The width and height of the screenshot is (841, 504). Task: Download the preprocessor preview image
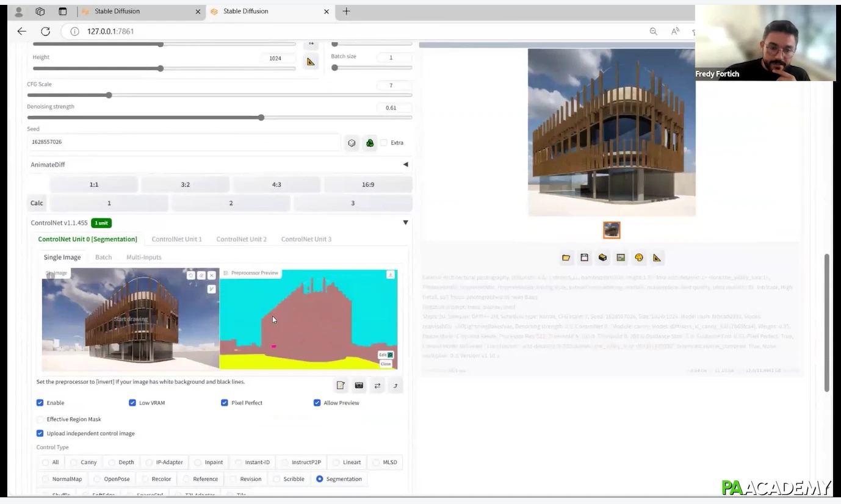click(391, 275)
